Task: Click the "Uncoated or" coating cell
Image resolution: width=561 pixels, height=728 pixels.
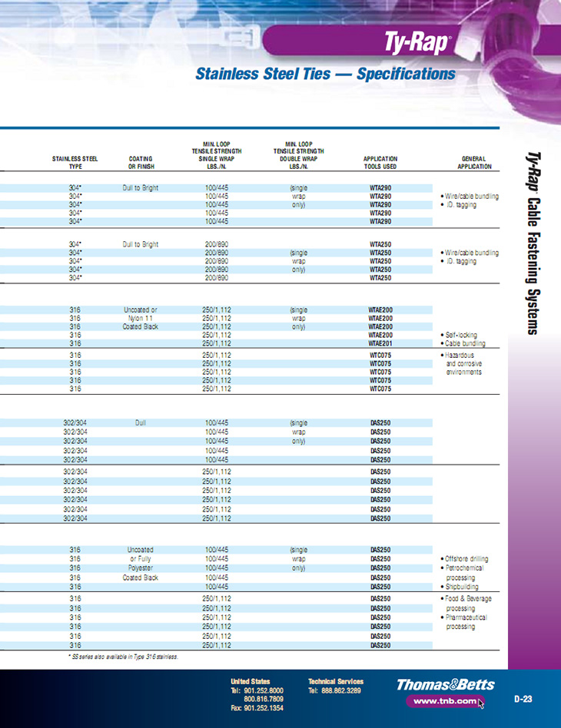Action: click(141, 309)
